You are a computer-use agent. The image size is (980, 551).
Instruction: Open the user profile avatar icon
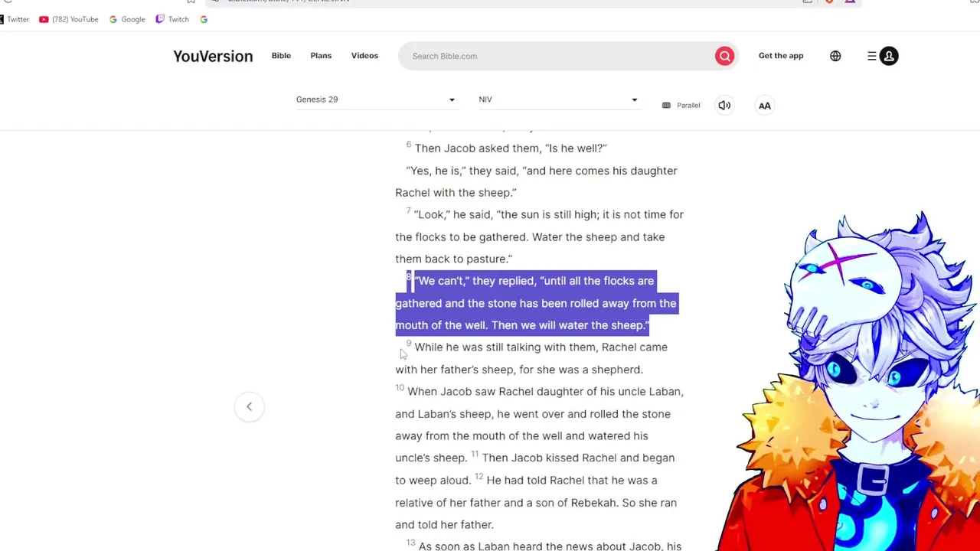[889, 56]
